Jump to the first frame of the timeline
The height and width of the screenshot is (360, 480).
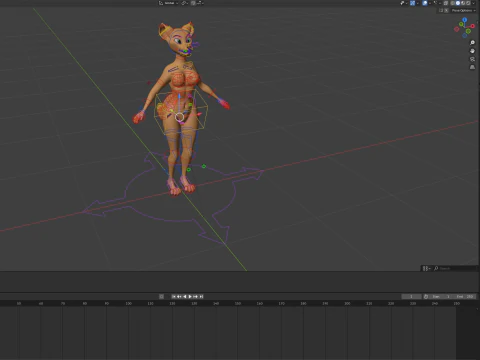pos(174,296)
